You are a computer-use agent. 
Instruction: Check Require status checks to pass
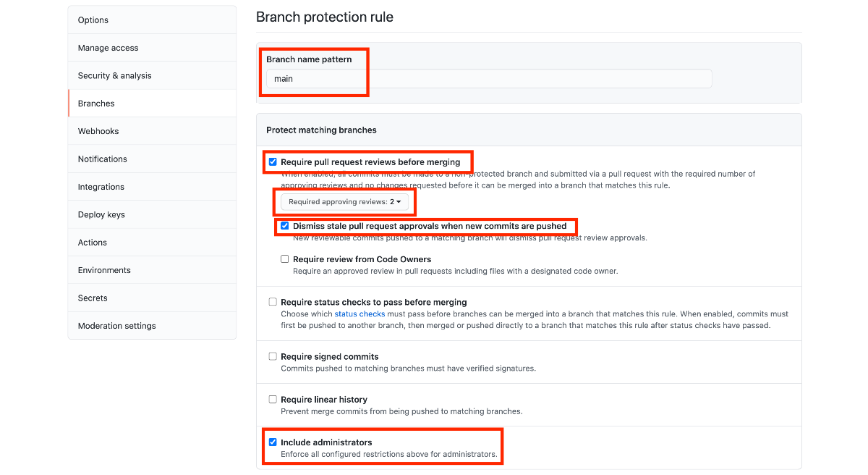pyautogui.click(x=273, y=302)
